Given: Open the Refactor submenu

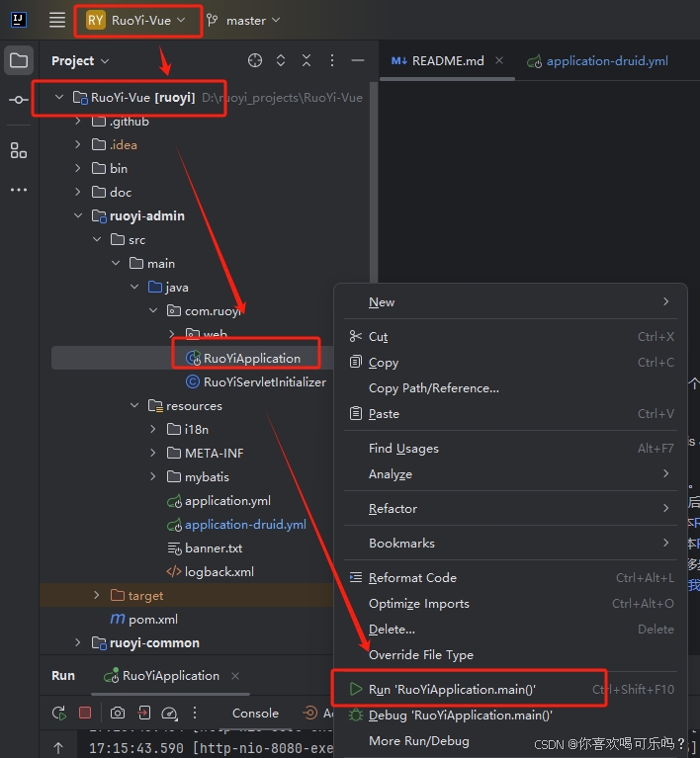Looking at the screenshot, I should pyautogui.click(x=510, y=509).
